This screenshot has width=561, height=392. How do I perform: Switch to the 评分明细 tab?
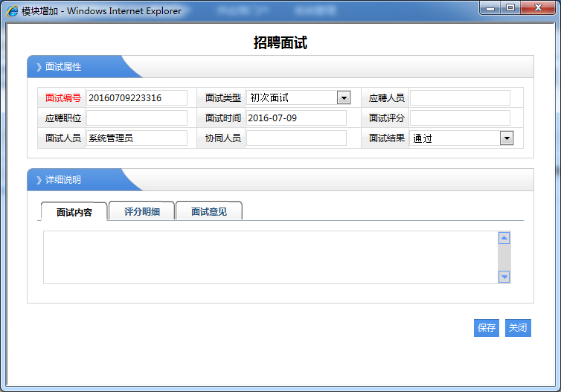(141, 212)
